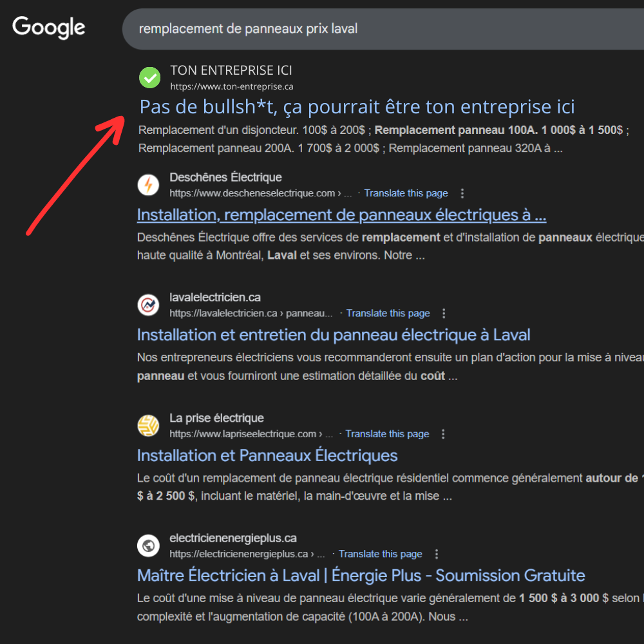Click the Google logo
644x644 pixels.
point(48,27)
